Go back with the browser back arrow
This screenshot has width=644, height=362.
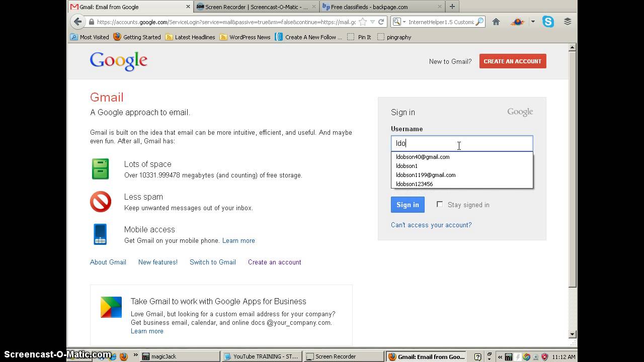tap(77, 22)
